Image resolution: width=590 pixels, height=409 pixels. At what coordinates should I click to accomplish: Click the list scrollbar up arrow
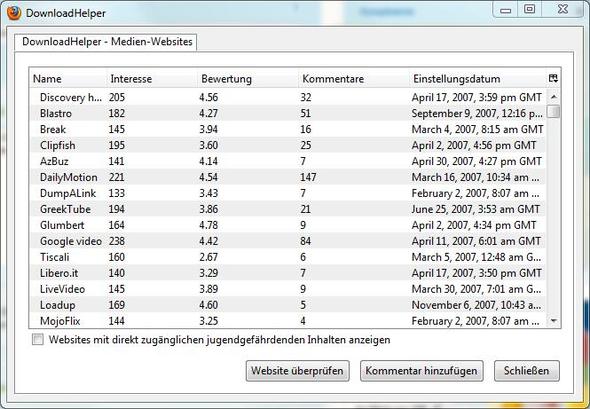coord(553,97)
